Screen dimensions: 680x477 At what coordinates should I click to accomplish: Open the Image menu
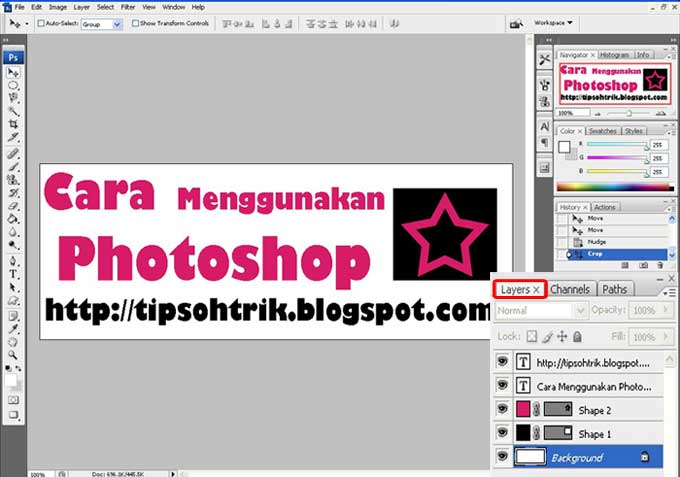coord(58,7)
